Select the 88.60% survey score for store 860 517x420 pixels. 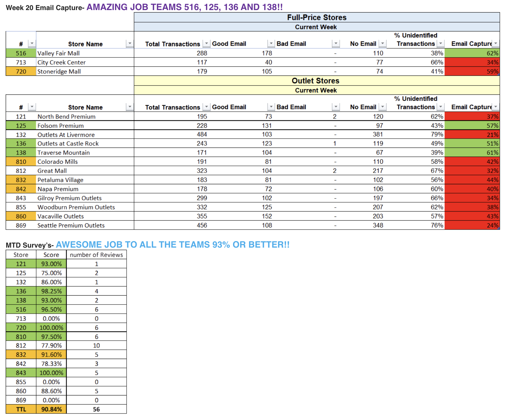[x=51, y=391]
